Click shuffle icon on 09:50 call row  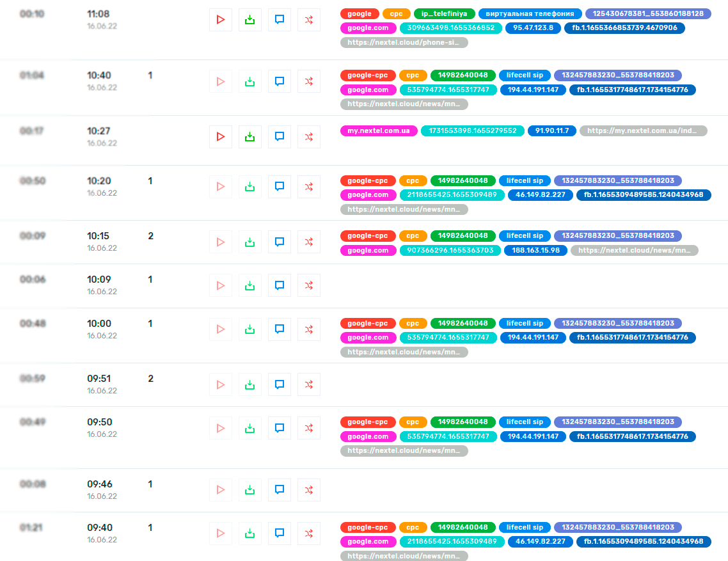pyautogui.click(x=309, y=428)
